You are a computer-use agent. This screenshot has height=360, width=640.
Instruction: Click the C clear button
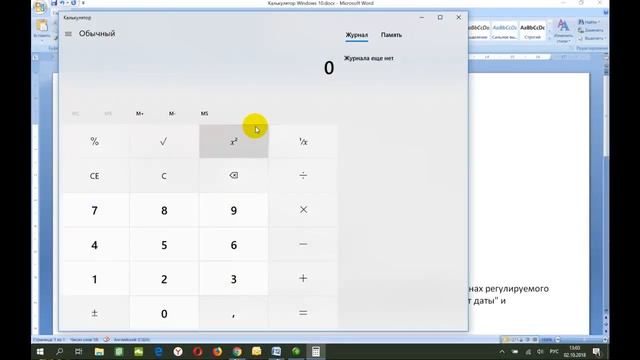coord(164,176)
